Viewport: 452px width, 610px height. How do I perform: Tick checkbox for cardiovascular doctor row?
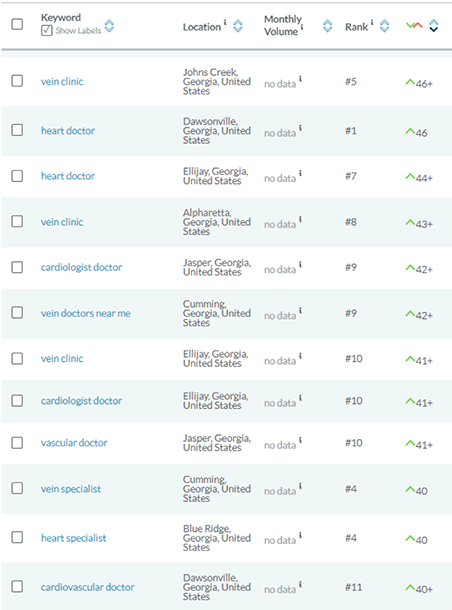[17, 586]
